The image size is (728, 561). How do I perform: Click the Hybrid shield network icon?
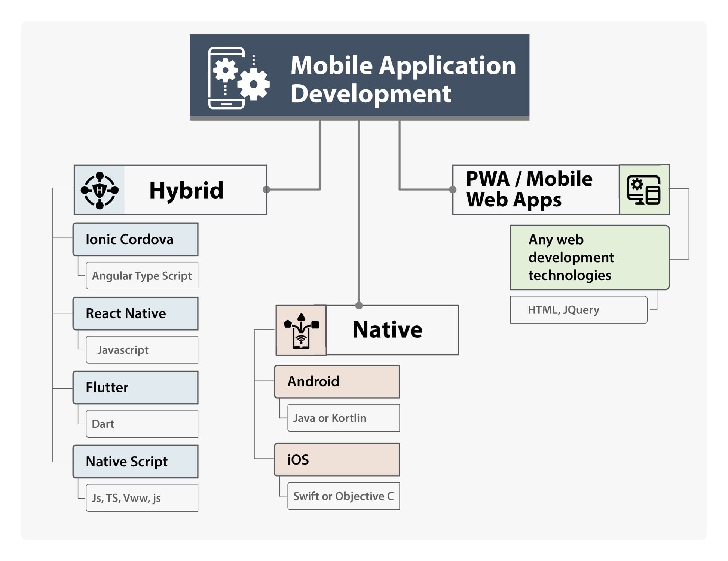(x=100, y=190)
